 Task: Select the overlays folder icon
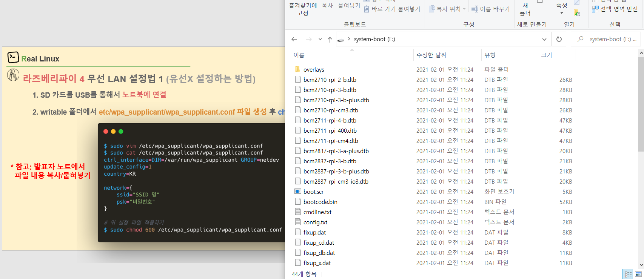[x=297, y=69]
